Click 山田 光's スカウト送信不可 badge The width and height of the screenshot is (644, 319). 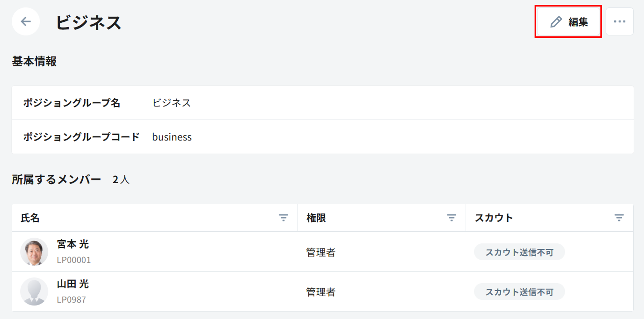click(519, 292)
